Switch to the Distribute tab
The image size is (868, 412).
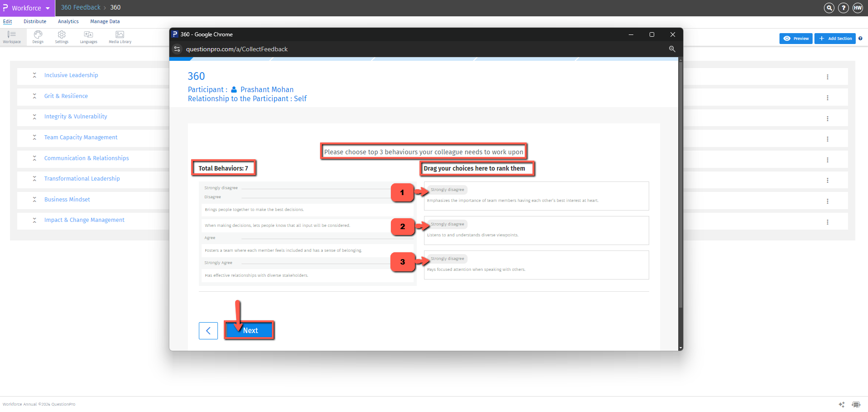tap(35, 21)
